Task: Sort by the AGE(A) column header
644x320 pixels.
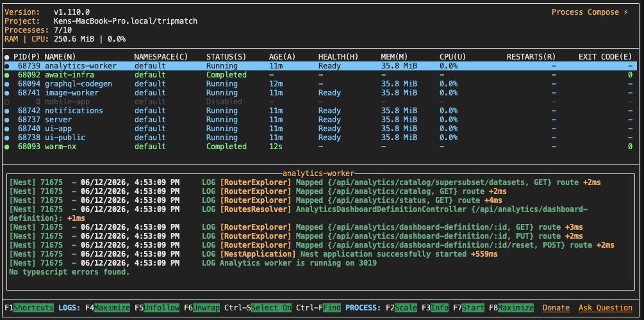Action: (282, 57)
